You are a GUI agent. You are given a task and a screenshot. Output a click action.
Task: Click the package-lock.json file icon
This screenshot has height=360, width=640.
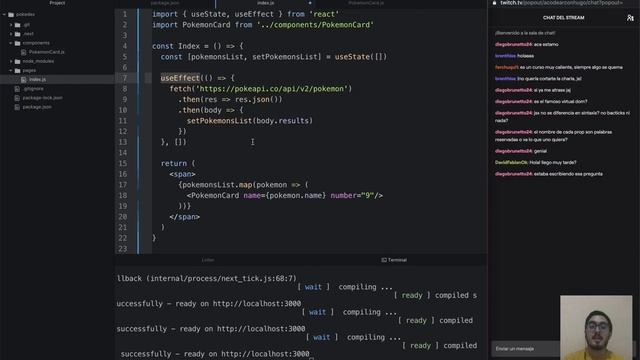coord(17,98)
